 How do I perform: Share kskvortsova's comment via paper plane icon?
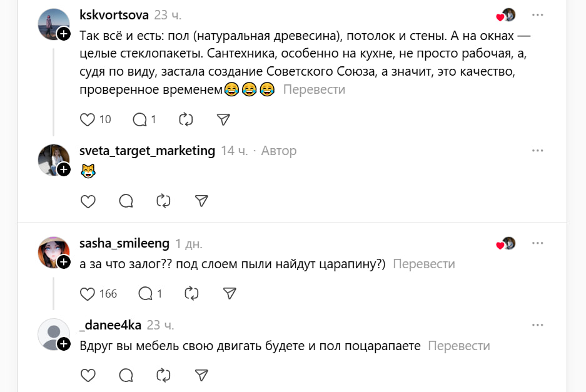tap(223, 119)
